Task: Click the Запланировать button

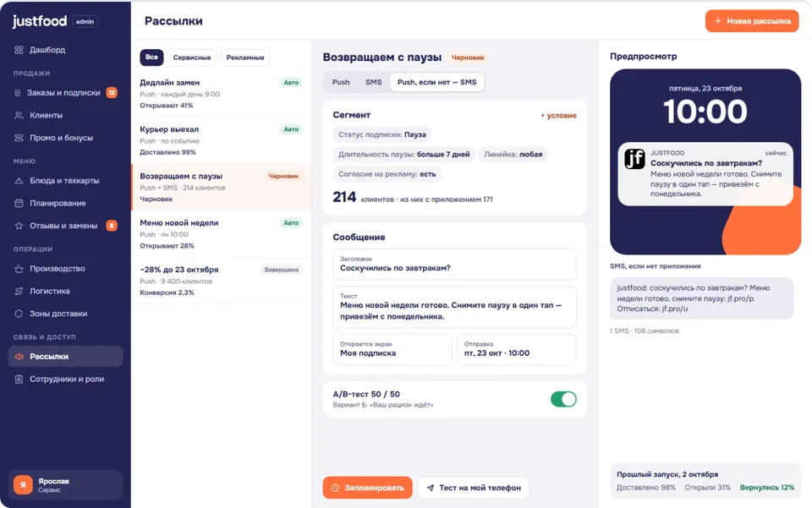Action: (x=367, y=488)
